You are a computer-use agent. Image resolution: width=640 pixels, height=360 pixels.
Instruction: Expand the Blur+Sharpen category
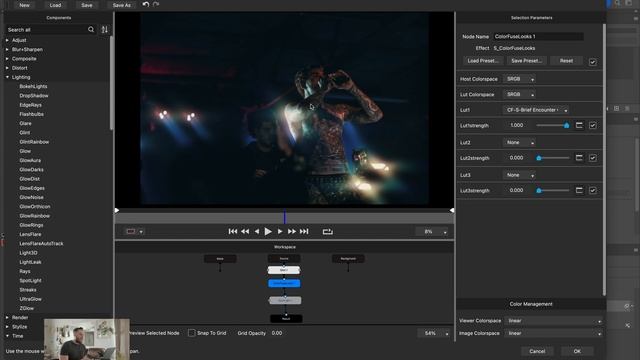point(7,49)
